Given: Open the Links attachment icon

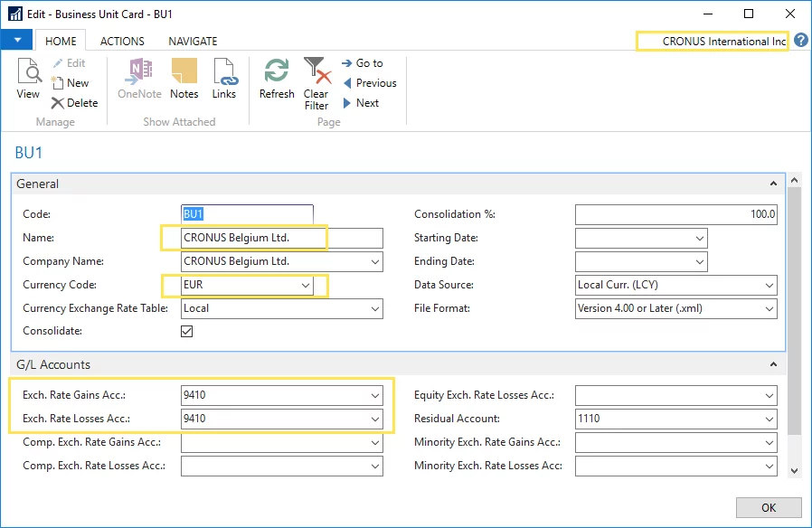Looking at the screenshot, I should coord(223,80).
